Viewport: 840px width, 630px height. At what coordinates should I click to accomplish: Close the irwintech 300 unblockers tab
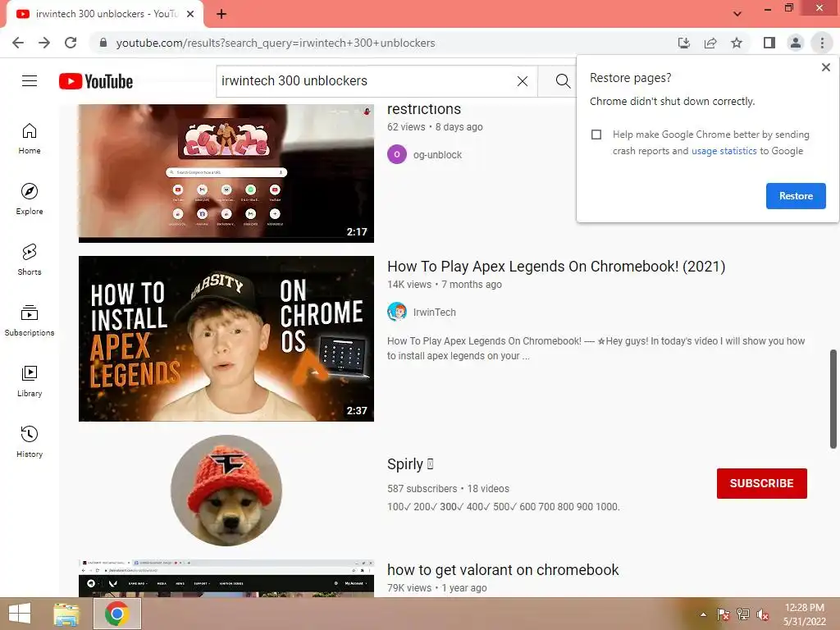(190, 14)
